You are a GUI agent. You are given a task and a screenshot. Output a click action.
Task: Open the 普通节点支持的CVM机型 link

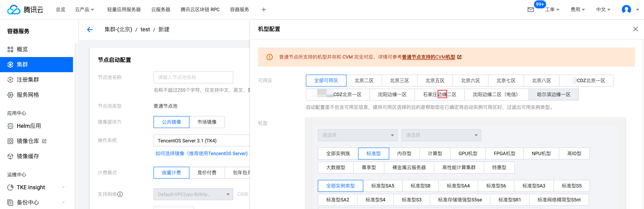[428, 57]
